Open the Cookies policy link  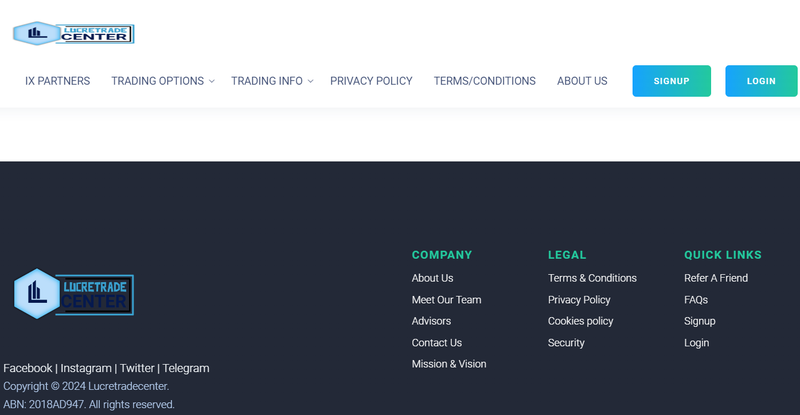580,321
